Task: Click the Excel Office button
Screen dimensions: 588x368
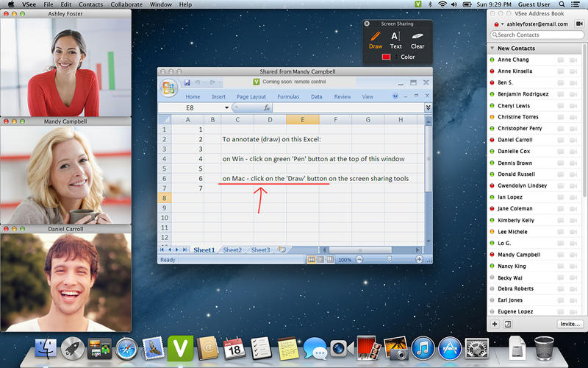Action: click(169, 88)
